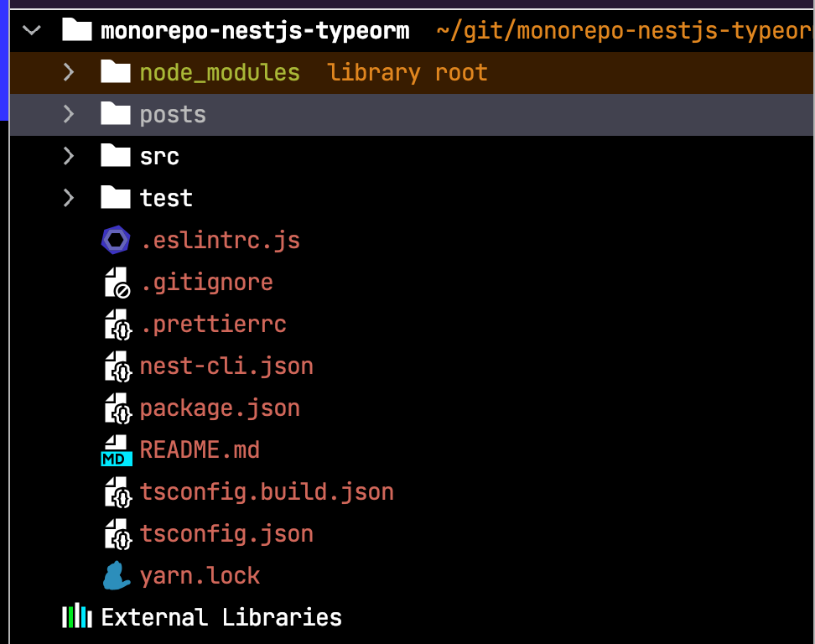Click the ignore-file icon beside .gitignore

(x=117, y=283)
